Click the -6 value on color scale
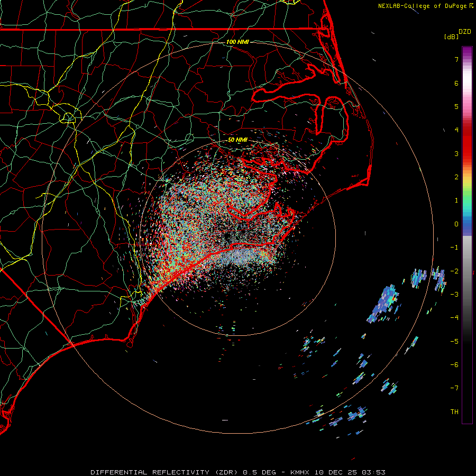Screen dimensions: 476x476 tap(454, 365)
